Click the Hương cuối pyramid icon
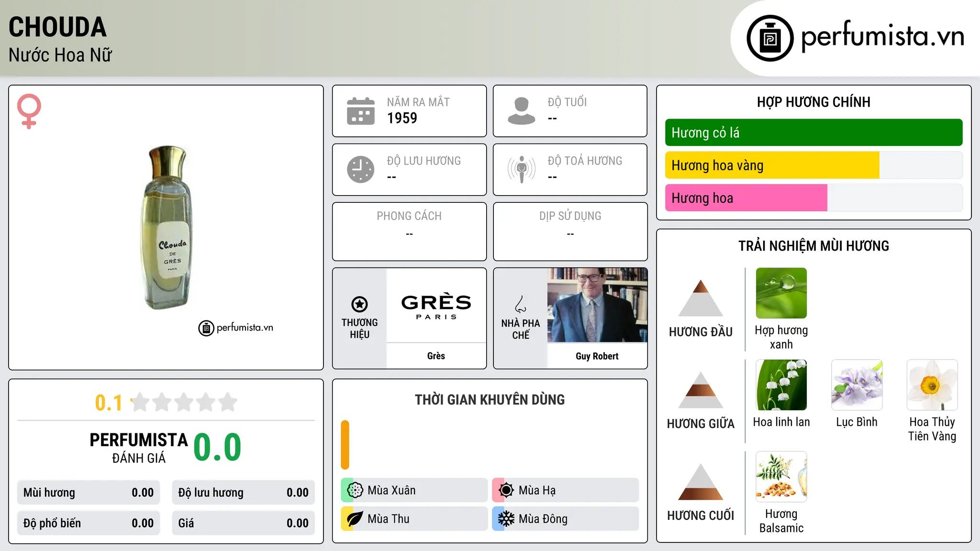980x551 pixels. click(701, 482)
